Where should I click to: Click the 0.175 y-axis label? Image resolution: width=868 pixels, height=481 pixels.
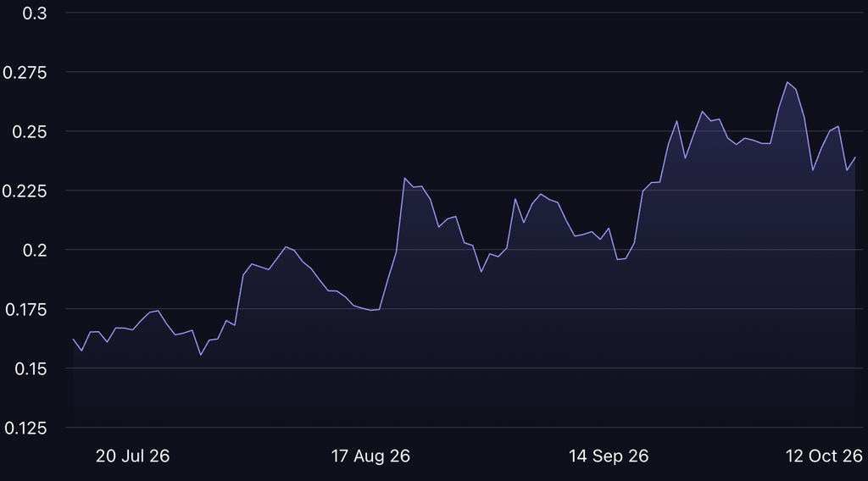coord(26,310)
